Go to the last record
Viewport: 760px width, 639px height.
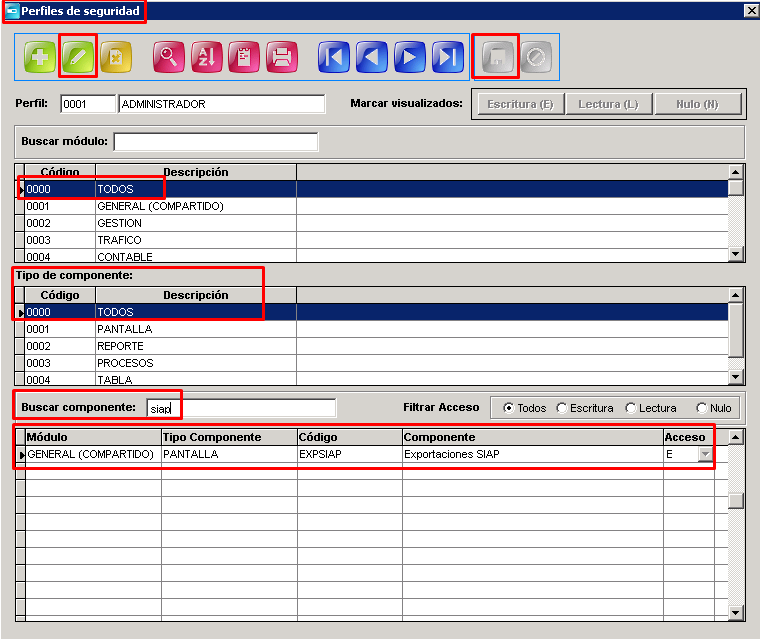point(448,57)
